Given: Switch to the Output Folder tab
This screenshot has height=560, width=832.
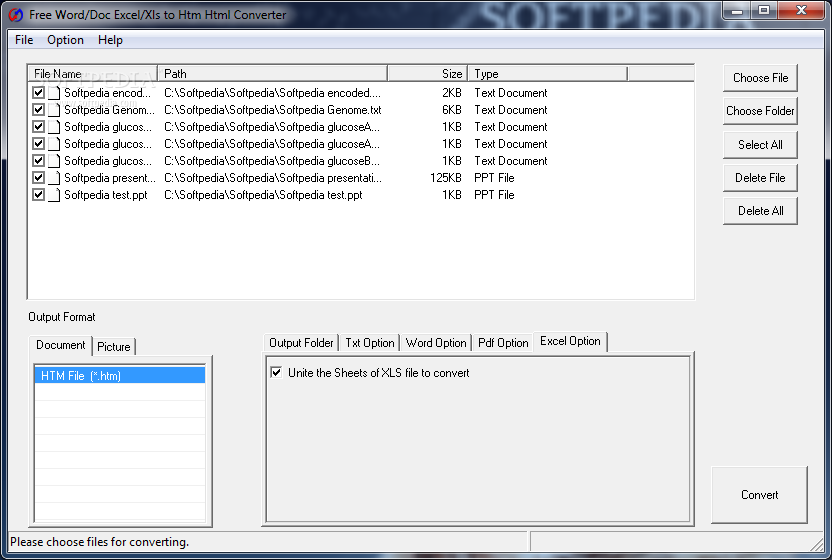Looking at the screenshot, I should [301, 343].
